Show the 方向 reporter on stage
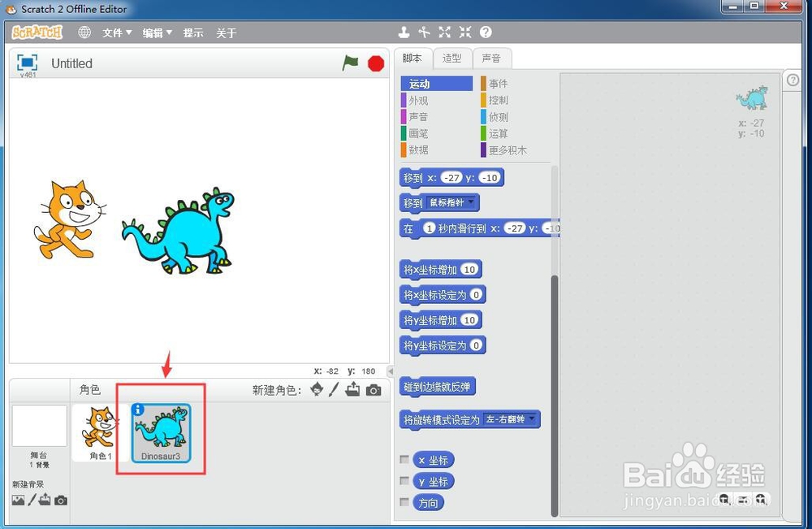 pyautogui.click(x=404, y=502)
